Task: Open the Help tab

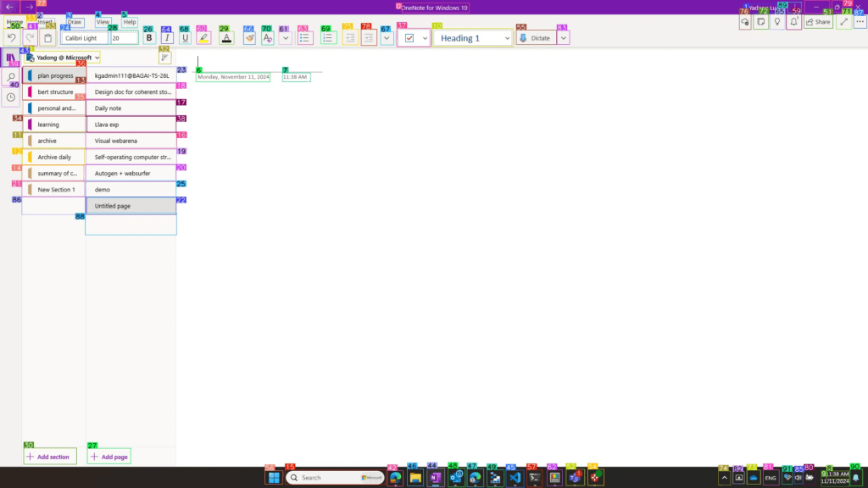Action: pos(130,22)
